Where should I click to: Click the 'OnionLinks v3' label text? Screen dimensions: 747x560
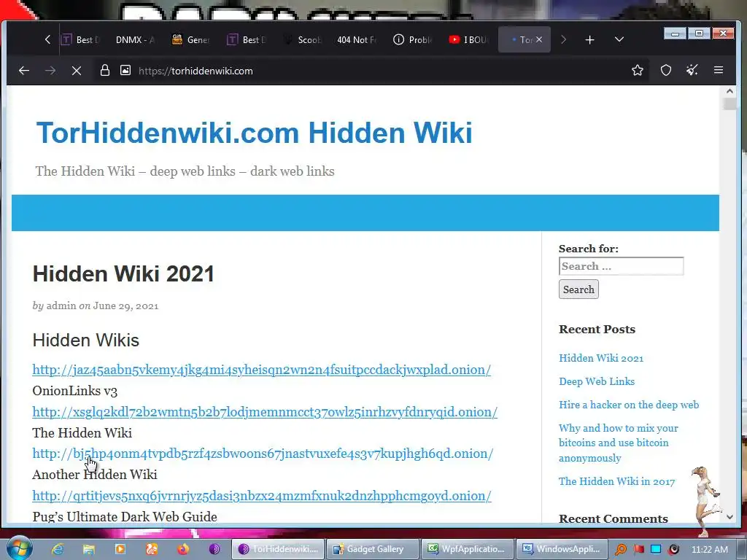(75, 391)
